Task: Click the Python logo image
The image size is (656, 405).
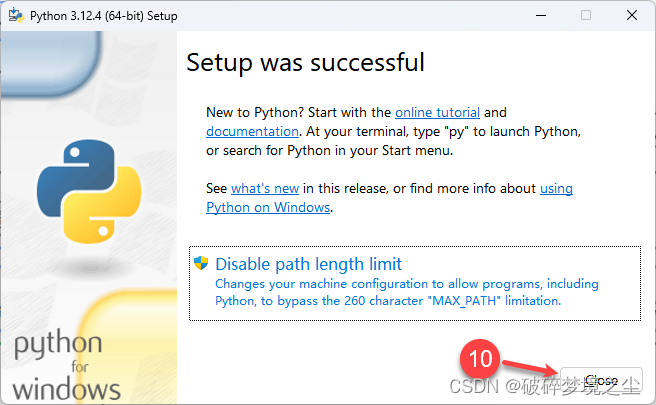Action: click(89, 192)
